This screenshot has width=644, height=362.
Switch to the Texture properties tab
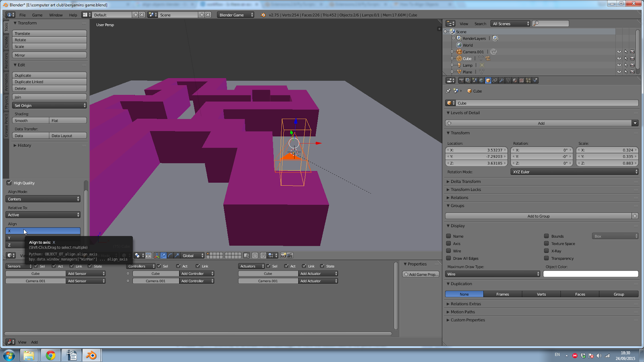coord(522,80)
